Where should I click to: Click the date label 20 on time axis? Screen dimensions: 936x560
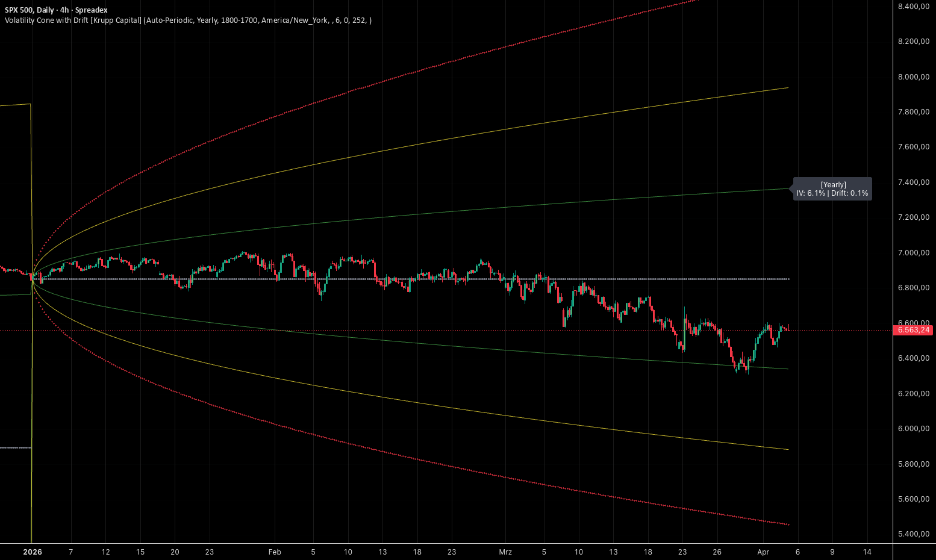tap(175, 552)
